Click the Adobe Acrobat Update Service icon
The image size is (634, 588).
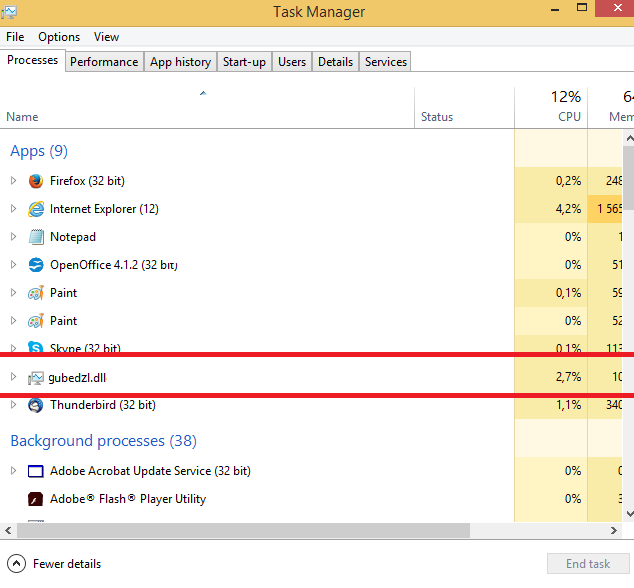36,471
